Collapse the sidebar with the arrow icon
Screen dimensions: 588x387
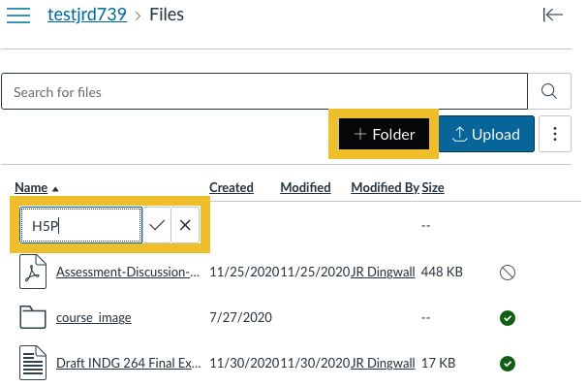[553, 15]
